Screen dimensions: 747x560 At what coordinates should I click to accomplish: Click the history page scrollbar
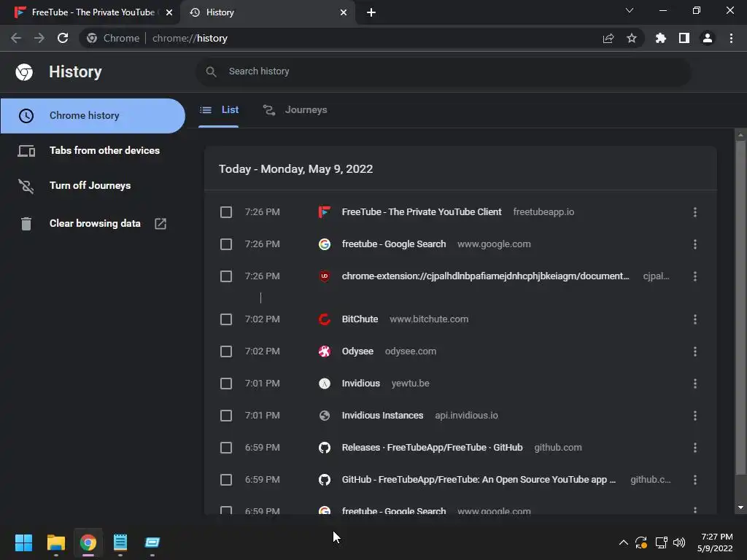click(x=740, y=307)
